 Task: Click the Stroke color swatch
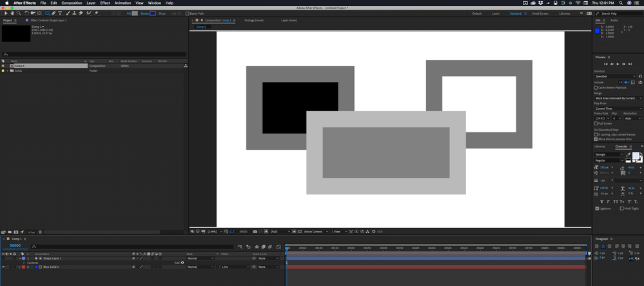point(153,13)
